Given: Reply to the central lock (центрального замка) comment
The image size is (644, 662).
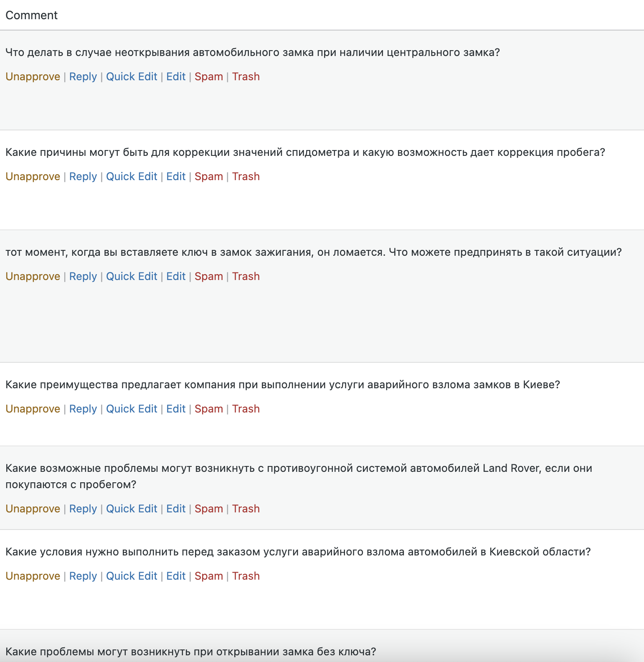Looking at the screenshot, I should point(83,77).
